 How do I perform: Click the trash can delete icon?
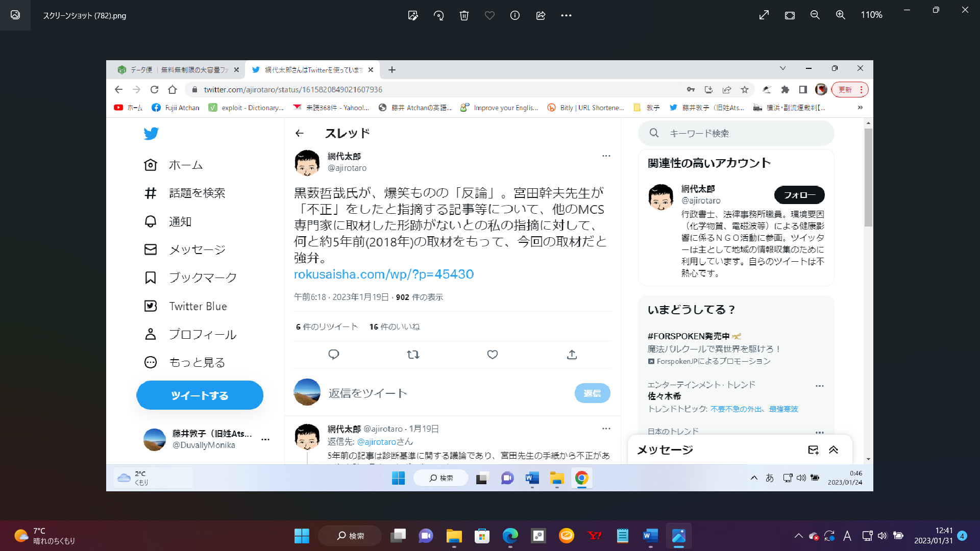[464, 15]
